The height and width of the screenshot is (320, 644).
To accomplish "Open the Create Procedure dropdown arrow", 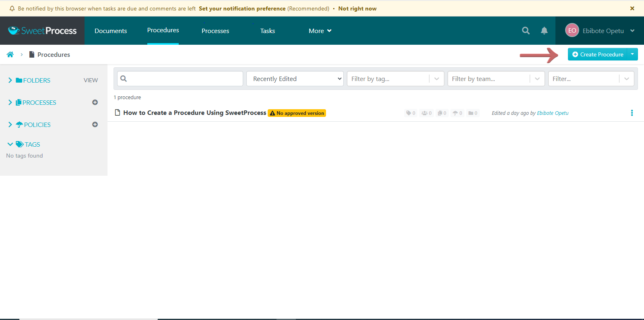I will 632,54.
